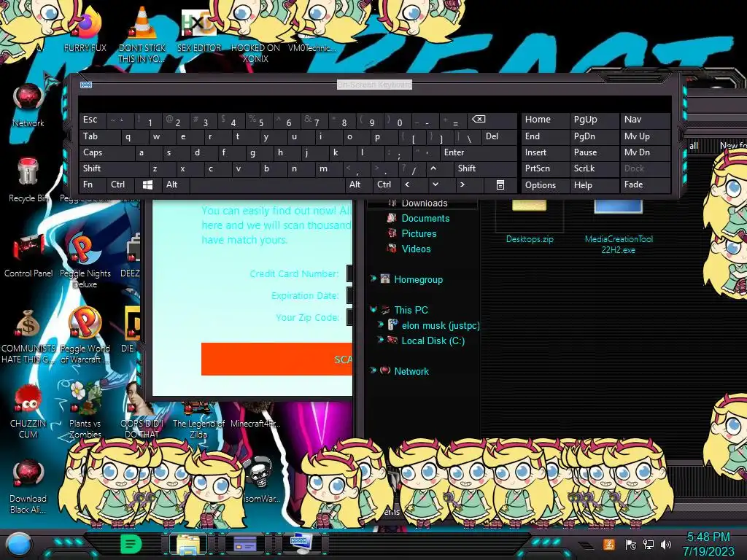
Task: Select Homegroup label in Explorer tree
Action: click(418, 279)
